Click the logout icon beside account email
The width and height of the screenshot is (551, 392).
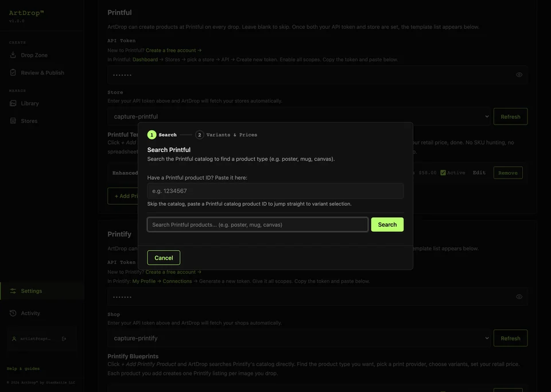point(64,339)
